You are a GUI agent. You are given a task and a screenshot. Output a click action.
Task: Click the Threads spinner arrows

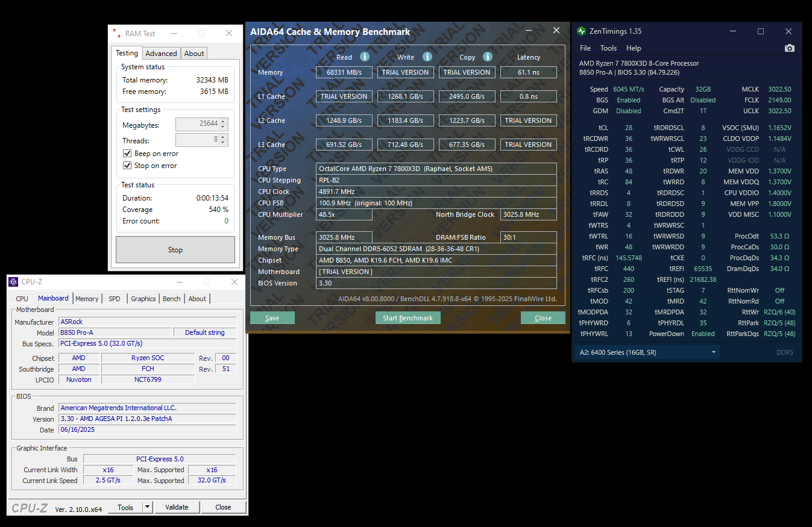[x=223, y=140]
